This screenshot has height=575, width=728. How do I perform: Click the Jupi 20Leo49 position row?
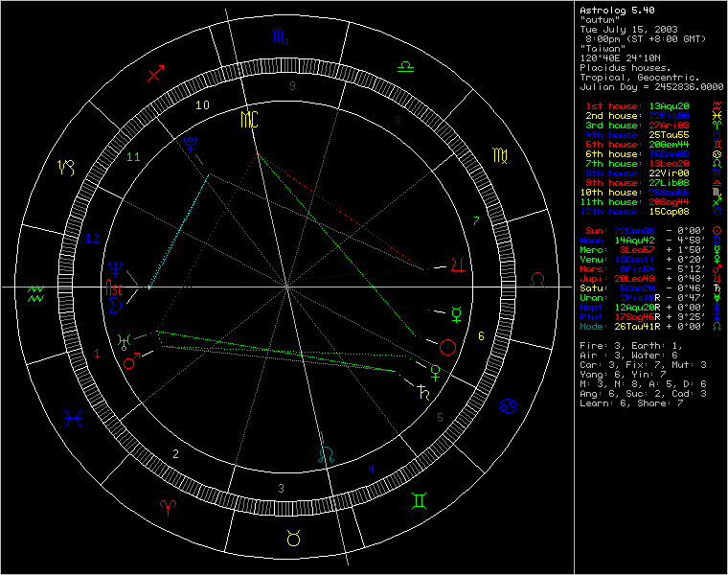[x=643, y=279]
